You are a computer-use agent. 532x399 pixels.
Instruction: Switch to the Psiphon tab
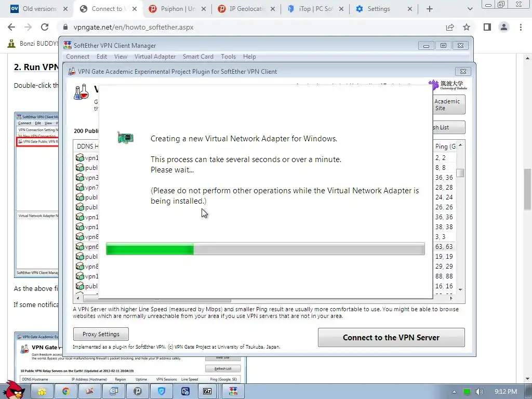point(178,9)
